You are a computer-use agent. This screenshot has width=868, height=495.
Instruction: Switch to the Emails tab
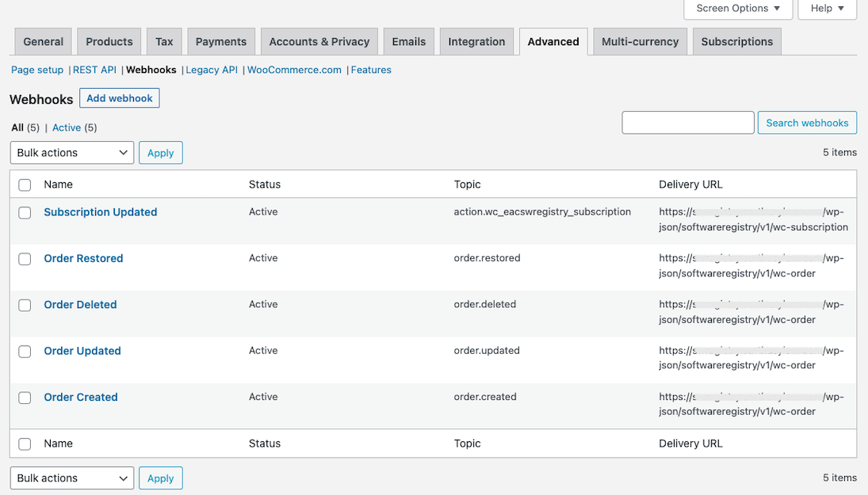click(408, 42)
